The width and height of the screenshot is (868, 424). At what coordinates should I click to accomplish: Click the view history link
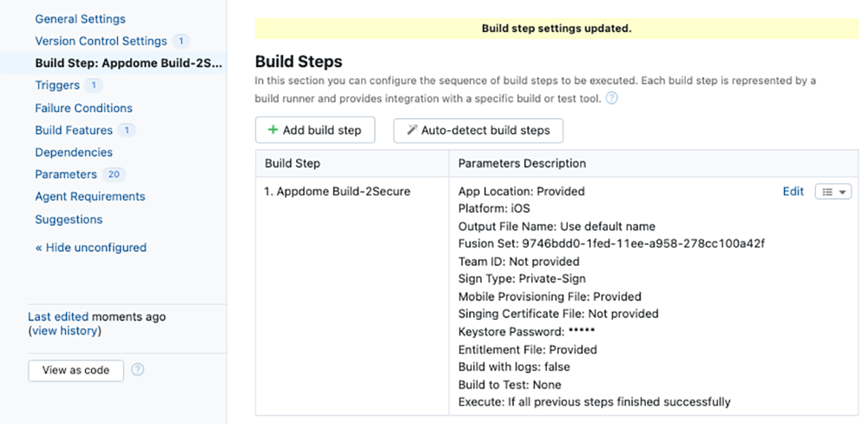tap(64, 331)
